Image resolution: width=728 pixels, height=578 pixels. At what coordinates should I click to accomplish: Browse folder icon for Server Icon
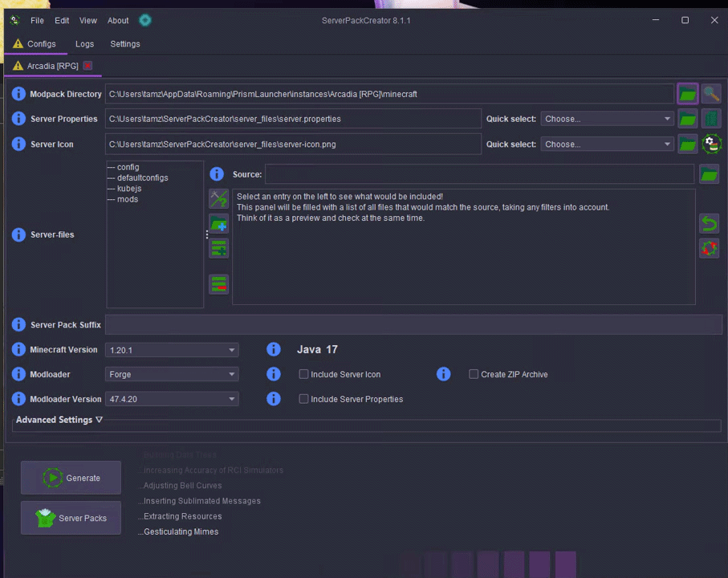click(688, 144)
